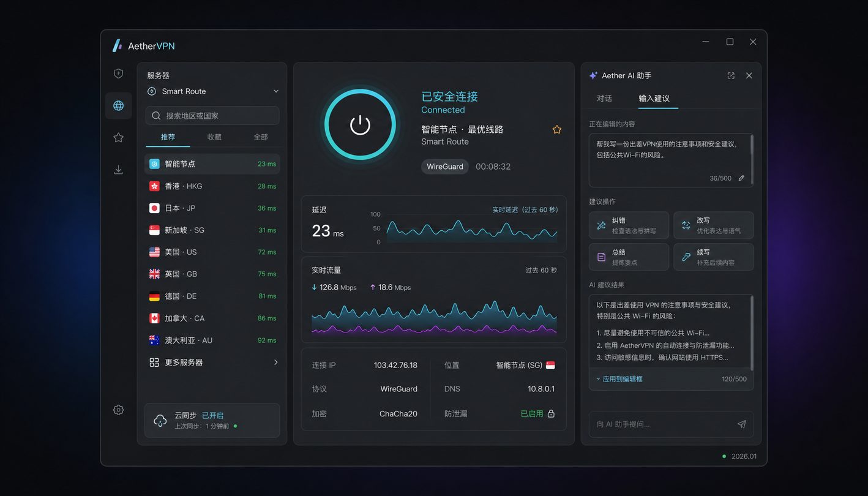Click the 改写 rewrite button
Image resolution: width=868 pixels, height=496 pixels.
[x=714, y=225]
